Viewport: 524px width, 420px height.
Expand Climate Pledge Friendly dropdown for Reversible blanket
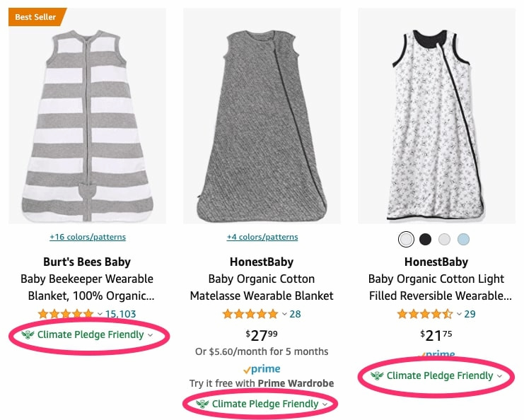pyautogui.click(x=499, y=376)
